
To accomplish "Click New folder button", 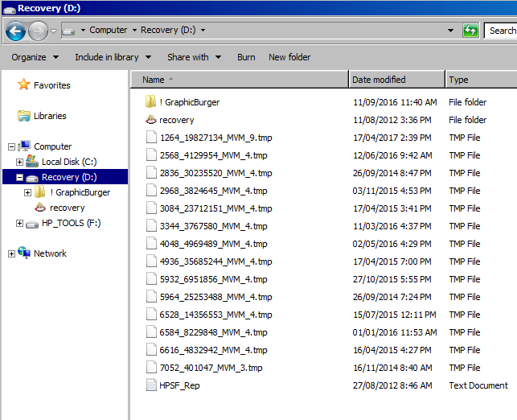I will pyautogui.click(x=289, y=57).
